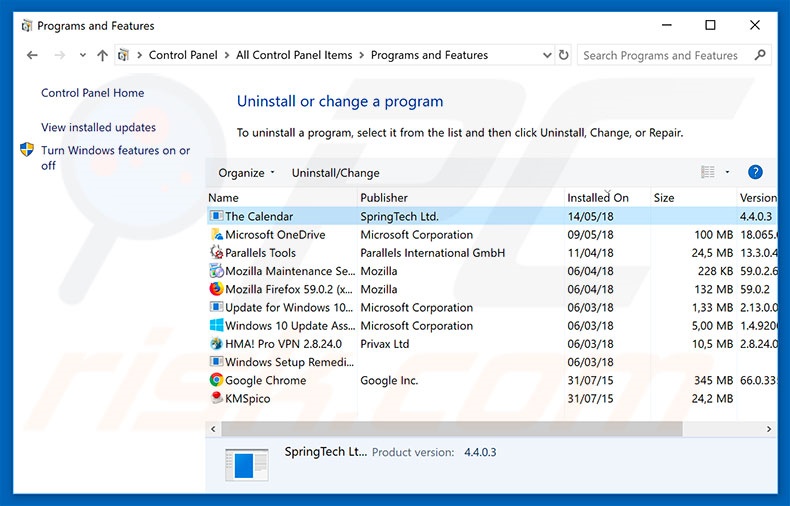This screenshot has width=790, height=506.
Task: Open Control Panel Home
Action: (x=93, y=93)
